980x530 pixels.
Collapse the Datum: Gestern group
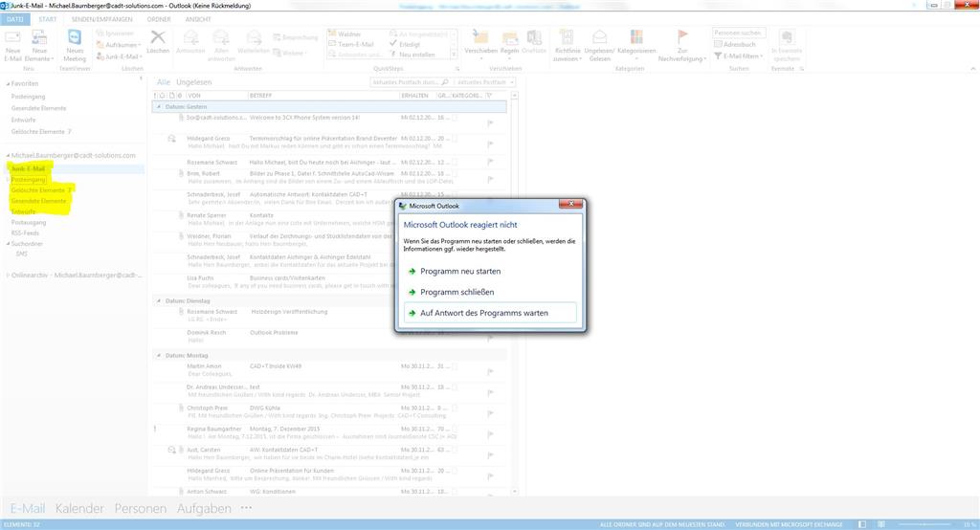coord(158,107)
